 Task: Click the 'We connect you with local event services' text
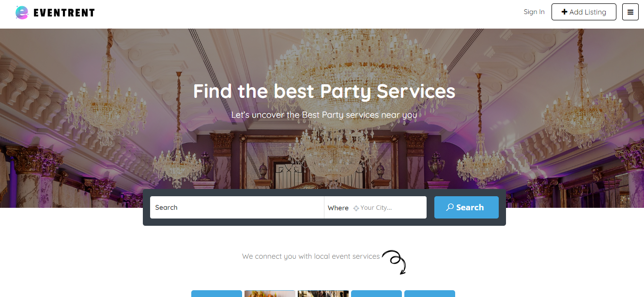click(311, 256)
